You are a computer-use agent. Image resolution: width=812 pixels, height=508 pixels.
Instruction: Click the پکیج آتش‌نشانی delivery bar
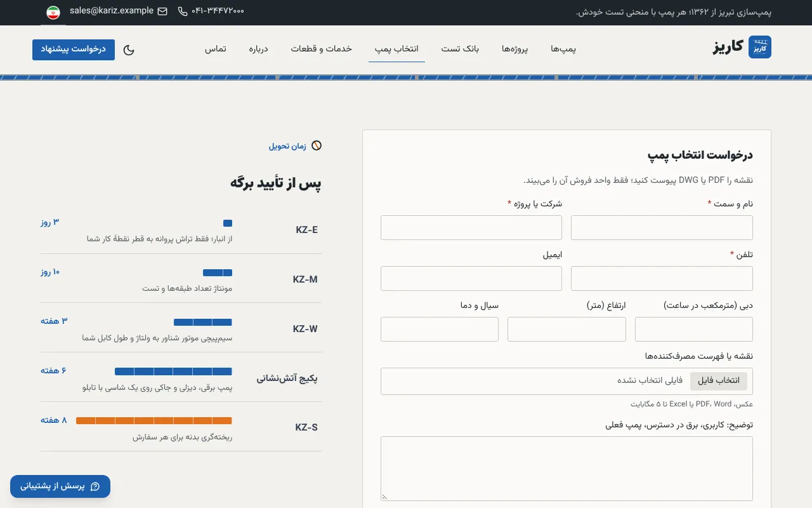[x=173, y=371]
